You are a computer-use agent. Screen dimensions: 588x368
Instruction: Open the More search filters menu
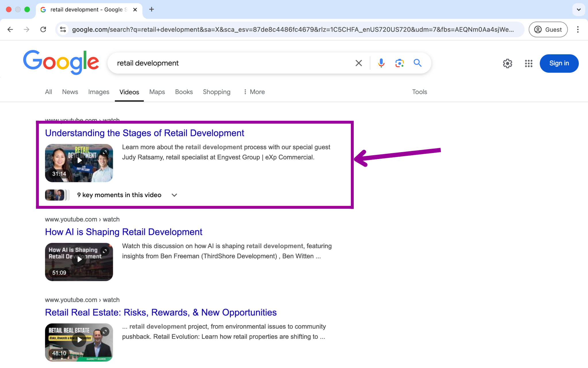click(254, 92)
